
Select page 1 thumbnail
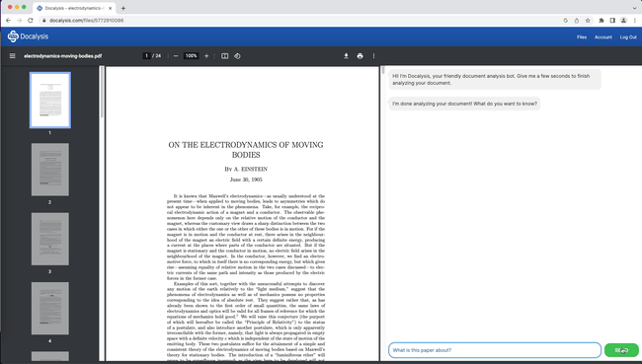50,101
